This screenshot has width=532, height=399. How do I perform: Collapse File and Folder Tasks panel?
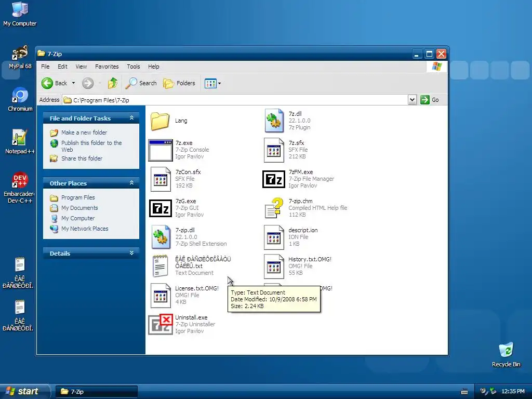tap(131, 118)
